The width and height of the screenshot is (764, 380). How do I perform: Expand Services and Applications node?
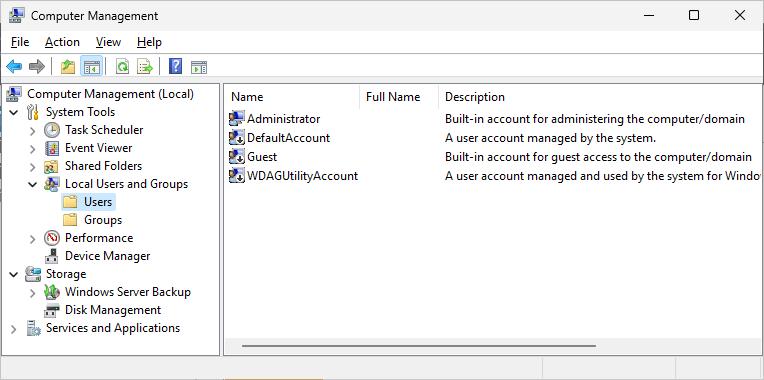tap(13, 329)
